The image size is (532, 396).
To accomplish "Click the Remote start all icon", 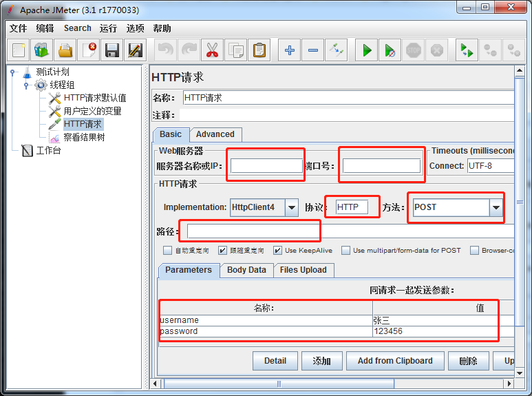I will coord(467,50).
